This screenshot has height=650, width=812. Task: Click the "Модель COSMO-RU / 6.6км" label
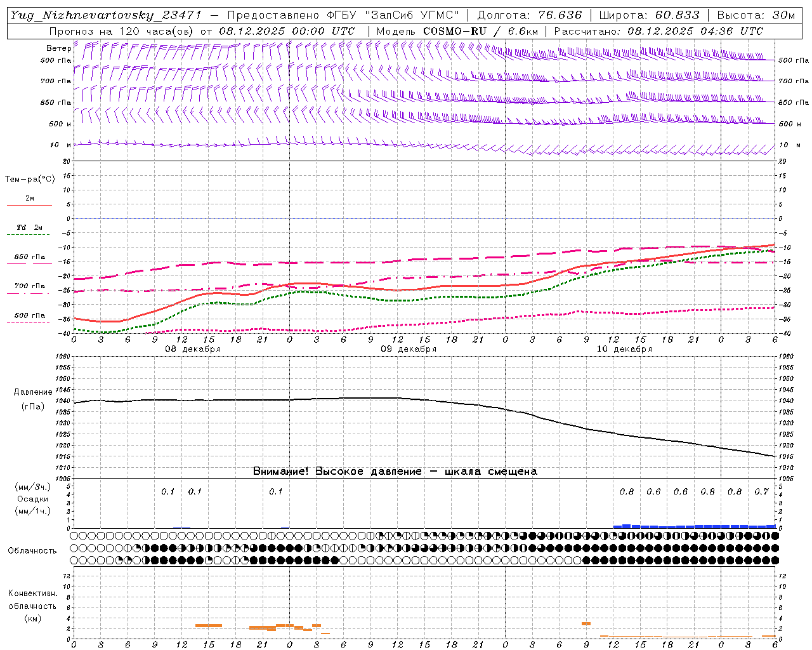tap(457, 31)
